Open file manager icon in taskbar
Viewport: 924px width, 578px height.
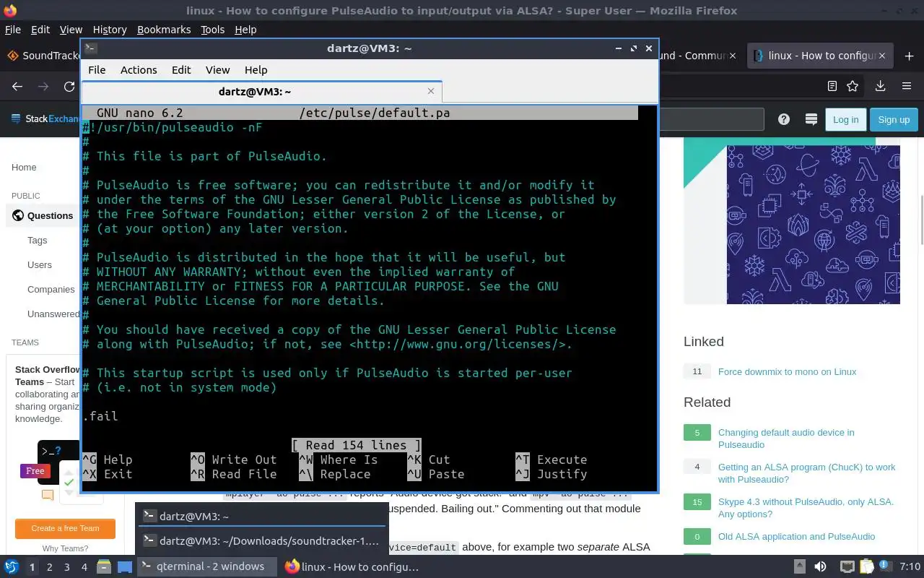tap(104, 566)
